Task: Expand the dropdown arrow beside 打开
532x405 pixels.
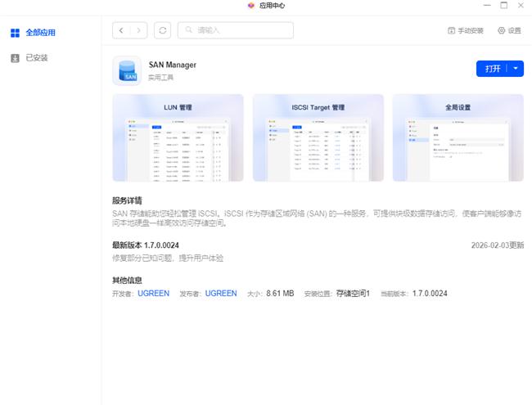Action: 516,69
